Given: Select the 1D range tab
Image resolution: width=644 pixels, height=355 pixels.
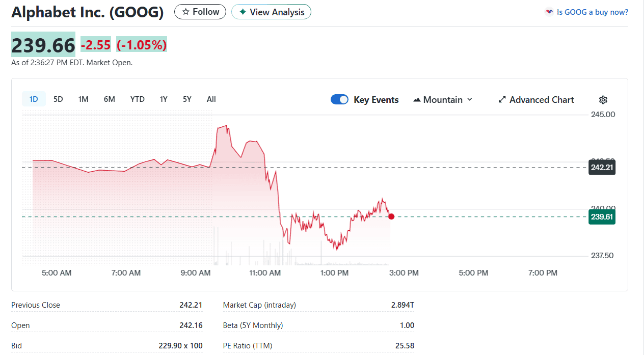Looking at the screenshot, I should pyautogui.click(x=34, y=99).
